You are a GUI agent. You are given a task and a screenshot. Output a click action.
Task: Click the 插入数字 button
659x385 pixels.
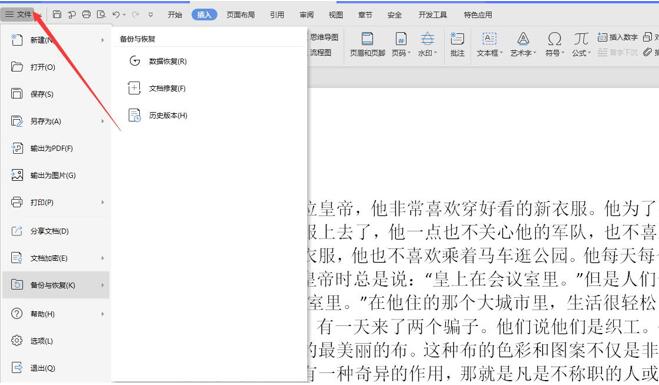(x=618, y=37)
